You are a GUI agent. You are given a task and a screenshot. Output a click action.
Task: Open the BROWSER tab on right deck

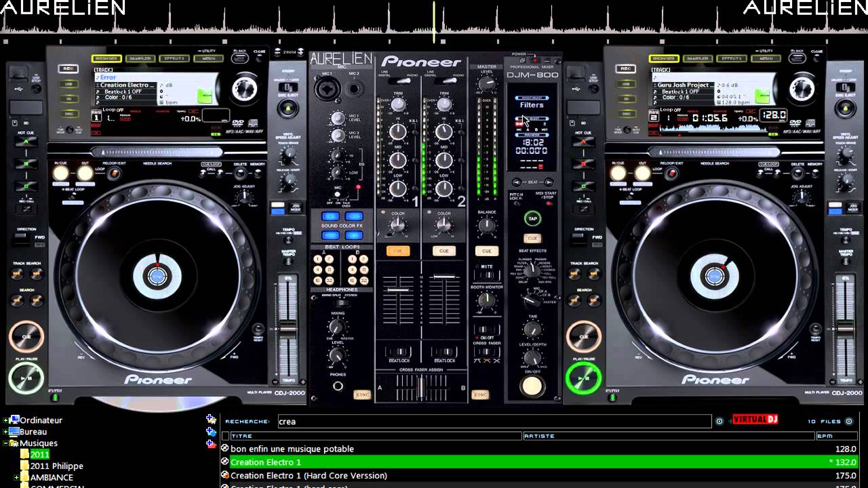[663, 59]
